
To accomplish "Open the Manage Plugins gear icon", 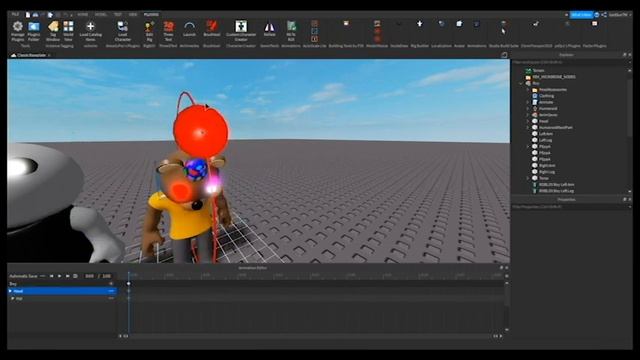I will pos(18,27).
